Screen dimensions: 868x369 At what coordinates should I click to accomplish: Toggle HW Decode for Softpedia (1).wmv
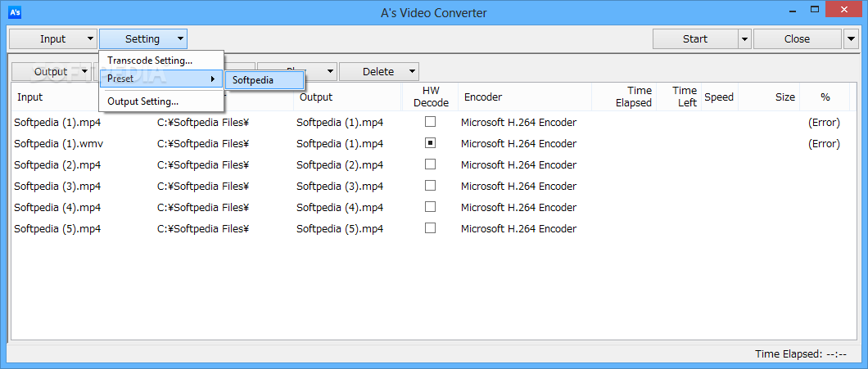(430, 142)
